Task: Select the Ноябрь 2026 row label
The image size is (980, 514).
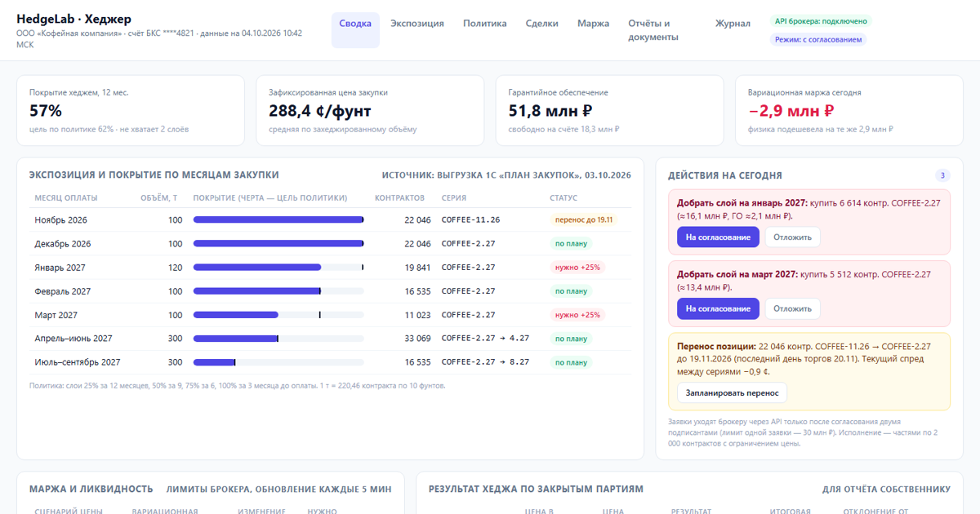Action: point(60,220)
